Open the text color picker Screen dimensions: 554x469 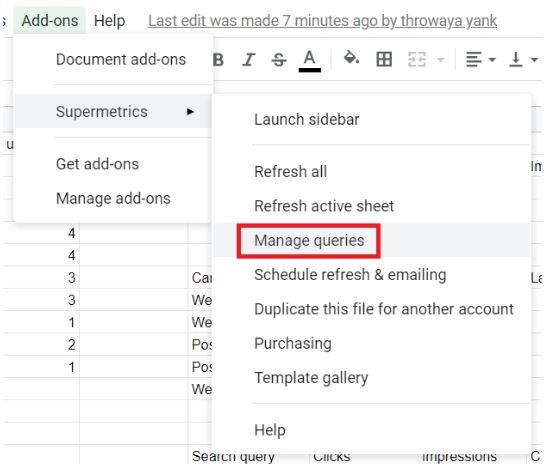310,60
